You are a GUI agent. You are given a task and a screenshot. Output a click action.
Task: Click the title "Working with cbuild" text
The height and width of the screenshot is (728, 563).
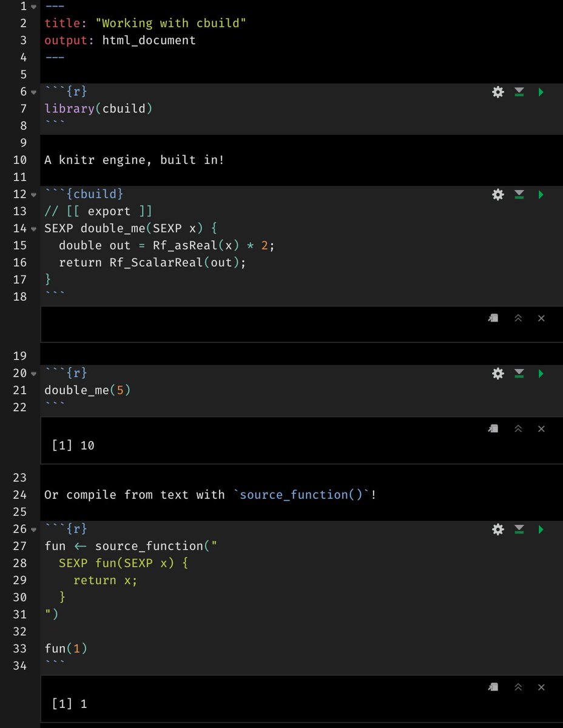coord(171,23)
